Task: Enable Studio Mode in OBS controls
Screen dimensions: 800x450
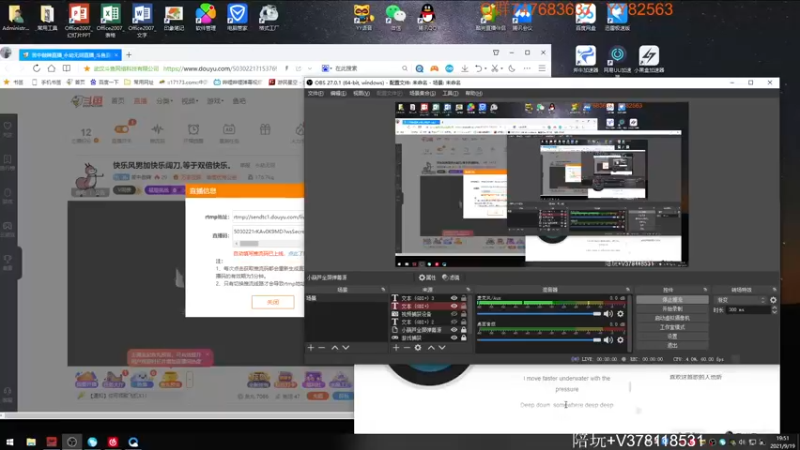Action: click(672, 328)
